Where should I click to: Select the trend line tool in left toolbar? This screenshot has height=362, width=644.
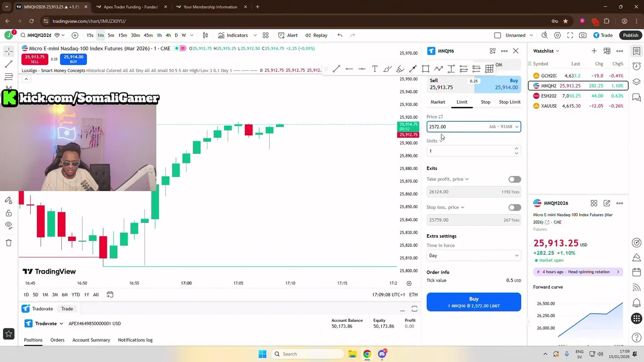click(x=9, y=64)
